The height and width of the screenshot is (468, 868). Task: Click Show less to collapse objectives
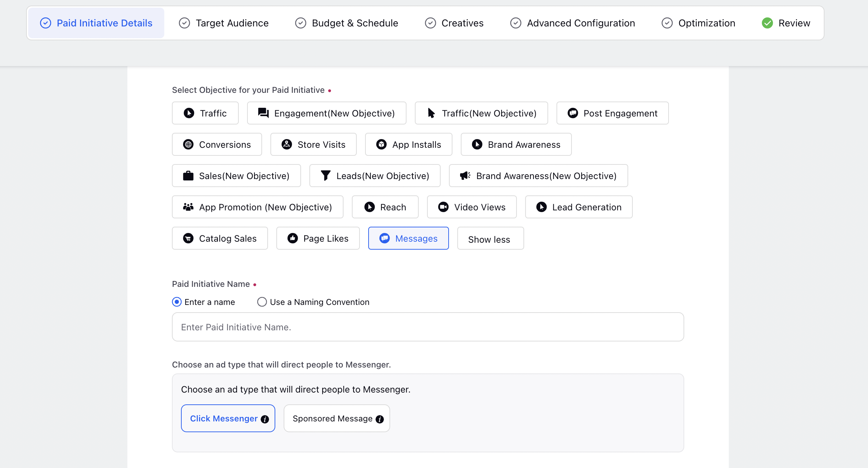point(490,238)
